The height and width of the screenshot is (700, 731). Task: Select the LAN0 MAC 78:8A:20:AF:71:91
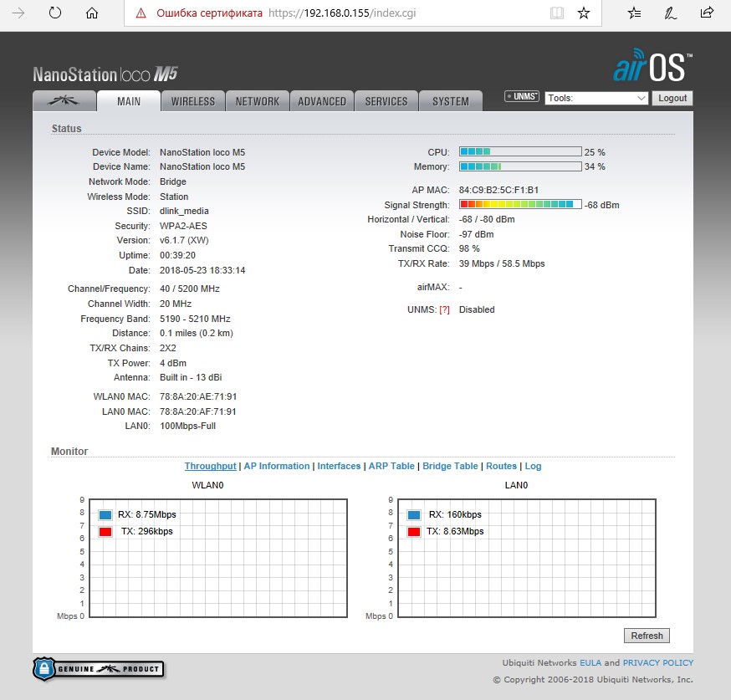pyautogui.click(x=198, y=411)
